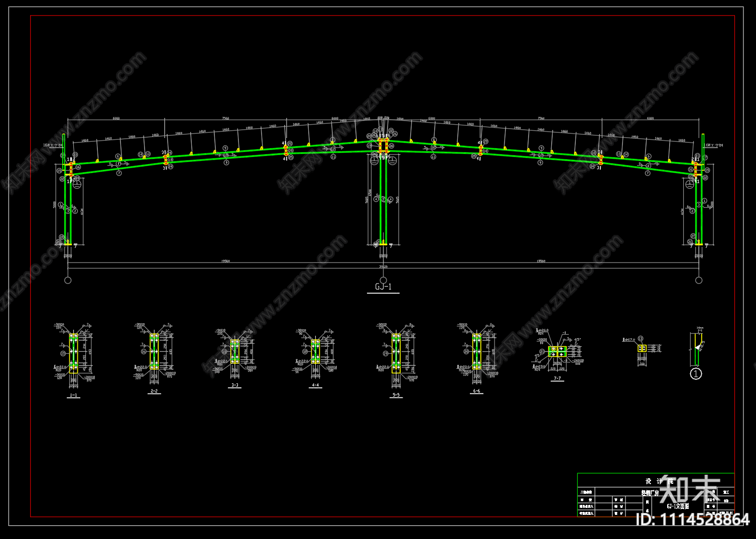The image size is (756, 539).
Task: Select the 7-7 section label
Action: 557,378
